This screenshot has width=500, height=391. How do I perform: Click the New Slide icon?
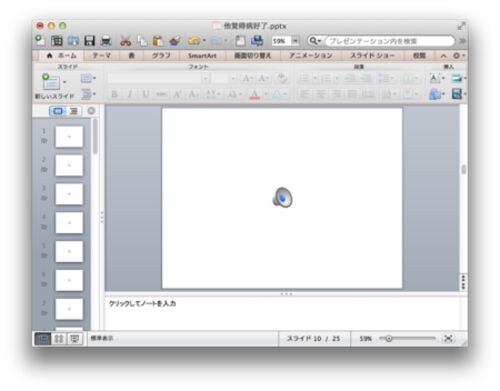pos(51,82)
